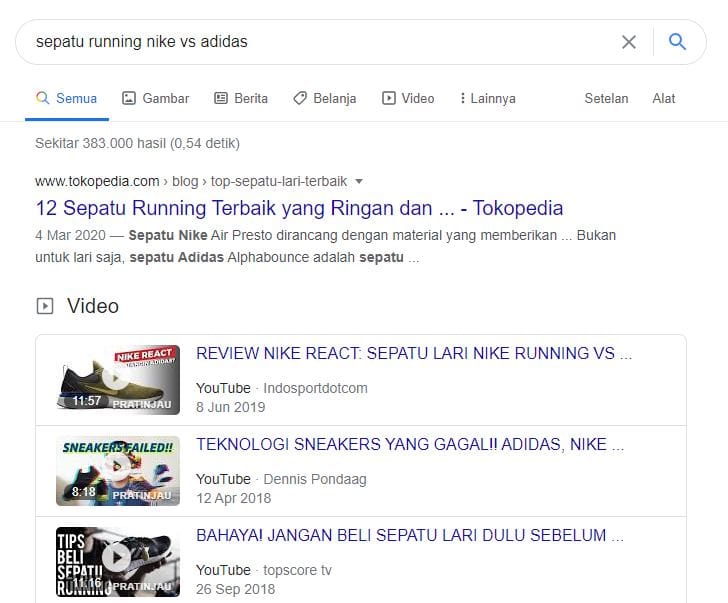Click the Indosportdotcom channel name
This screenshot has width=728, height=603.
point(315,388)
